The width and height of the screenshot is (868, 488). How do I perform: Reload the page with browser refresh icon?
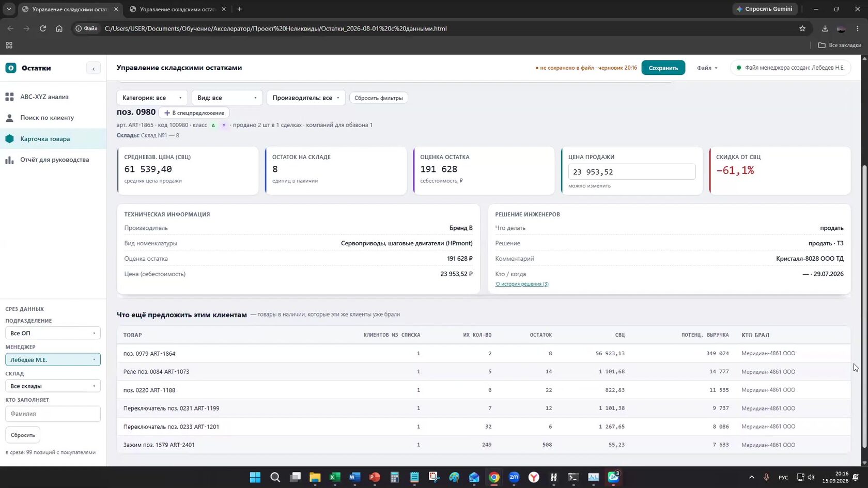point(43,28)
